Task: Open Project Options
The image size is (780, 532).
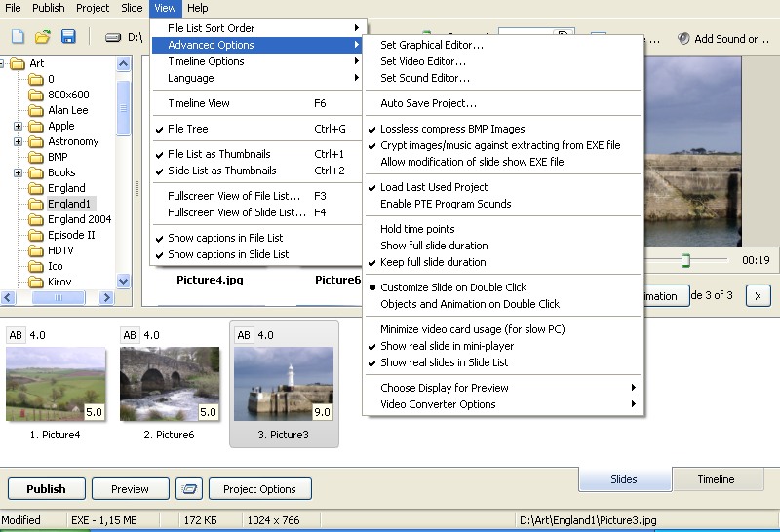Action: (x=259, y=489)
